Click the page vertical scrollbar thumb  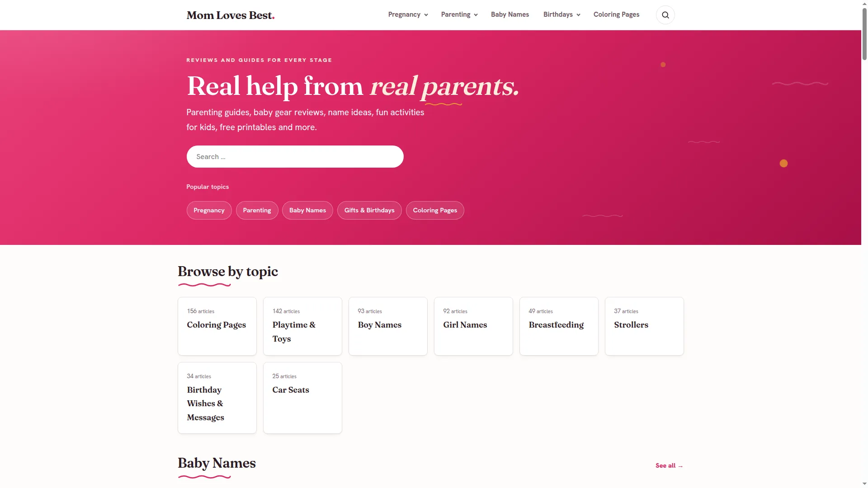point(864,34)
